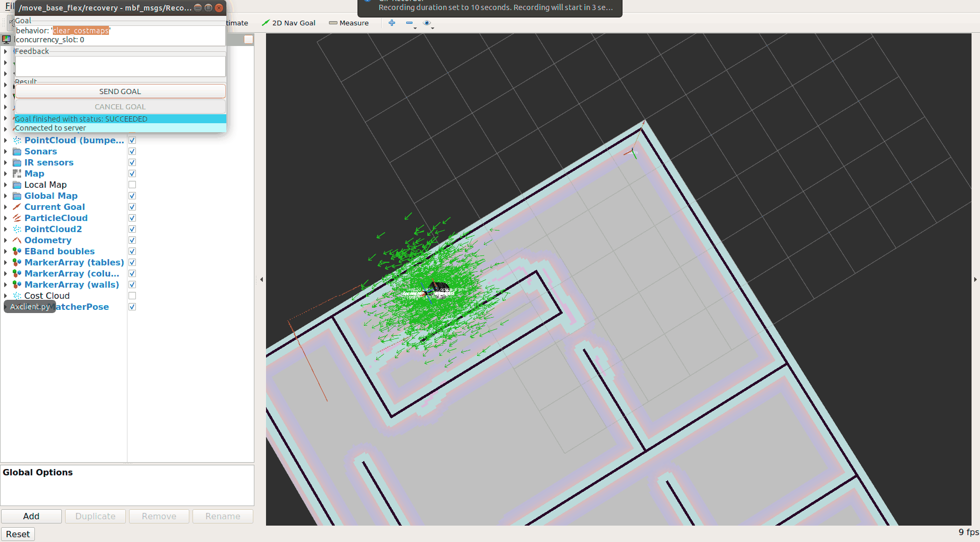Click the Odometry display icon

16,240
